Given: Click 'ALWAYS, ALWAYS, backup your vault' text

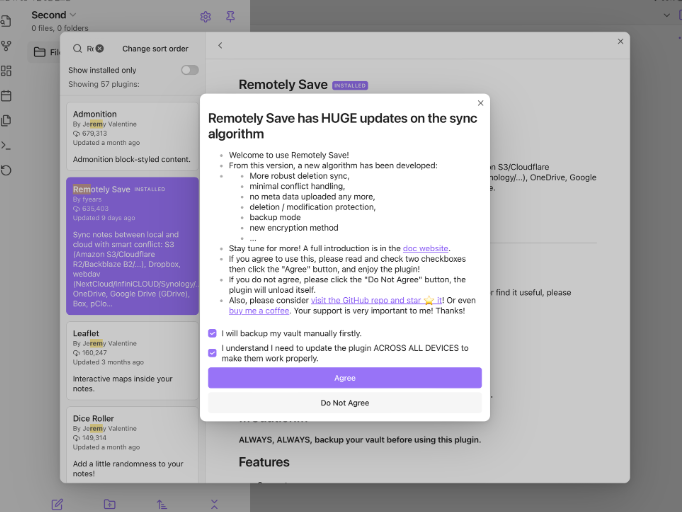Looking at the screenshot, I should tap(360, 440).
